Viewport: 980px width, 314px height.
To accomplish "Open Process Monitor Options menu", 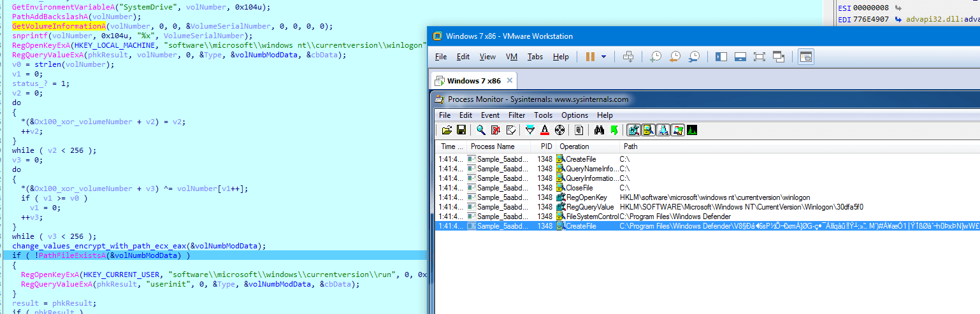I will (575, 115).
